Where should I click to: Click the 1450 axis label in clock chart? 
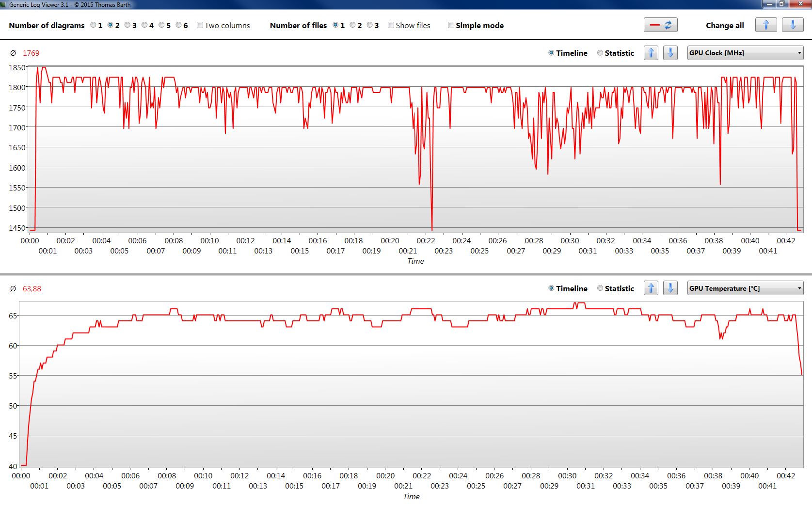[x=17, y=228]
